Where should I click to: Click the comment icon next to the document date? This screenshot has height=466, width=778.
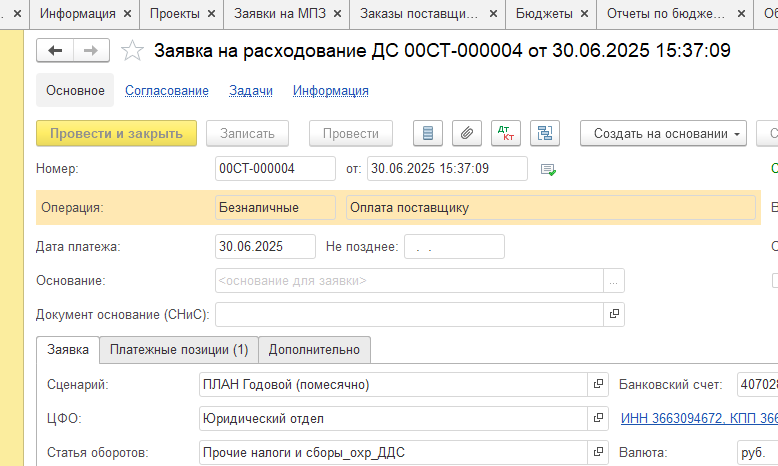click(x=547, y=169)
